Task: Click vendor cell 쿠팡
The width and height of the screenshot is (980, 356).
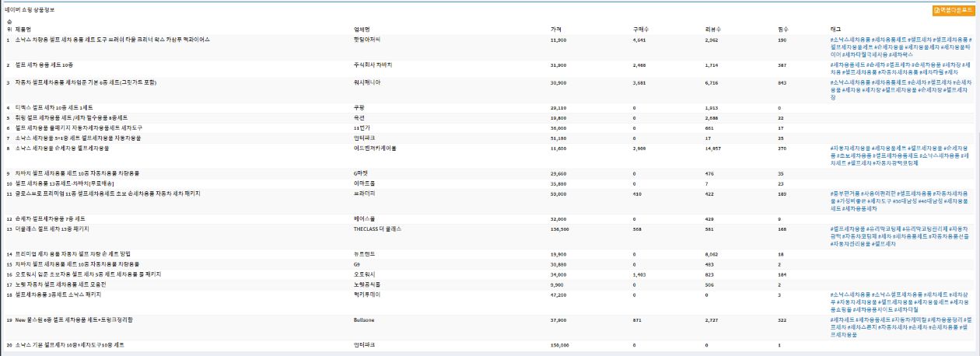Action: tap(359, 107)
